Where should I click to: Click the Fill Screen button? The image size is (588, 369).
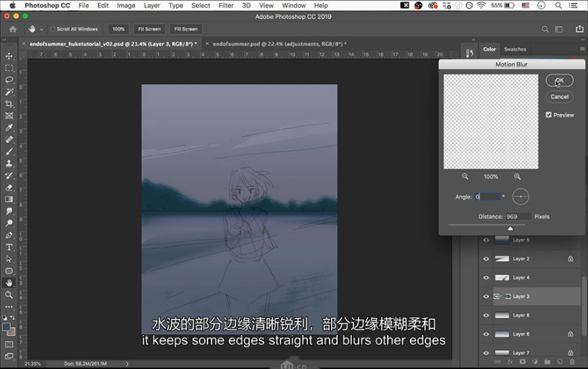[186, 29]
